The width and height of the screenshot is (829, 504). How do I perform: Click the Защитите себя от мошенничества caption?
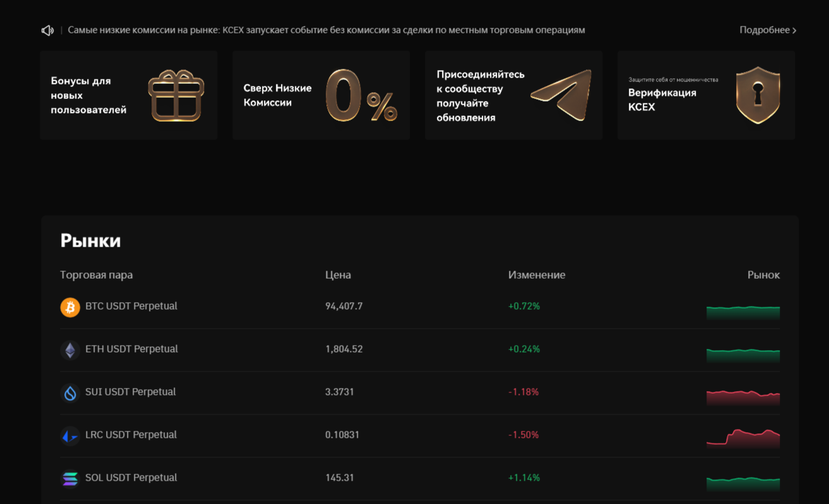click(x=673, y=80)
